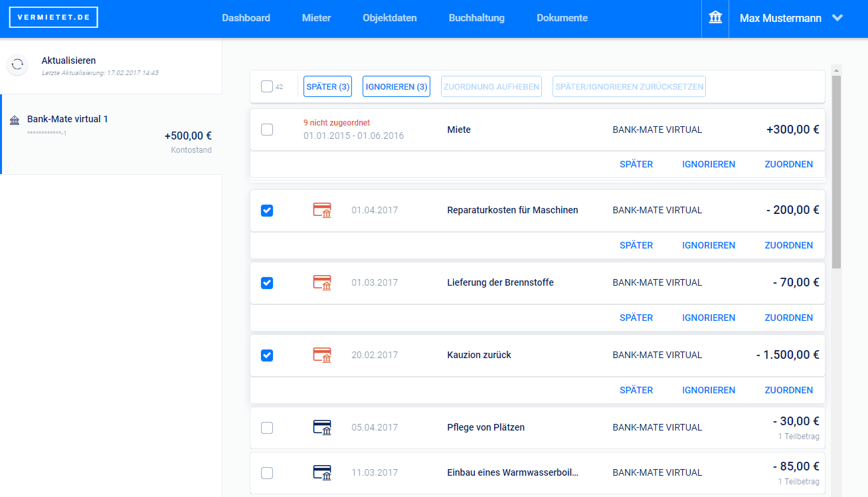Click IGNORIEREN for the Miete row
Screen dimensions: 868x497
click(709, 164)
